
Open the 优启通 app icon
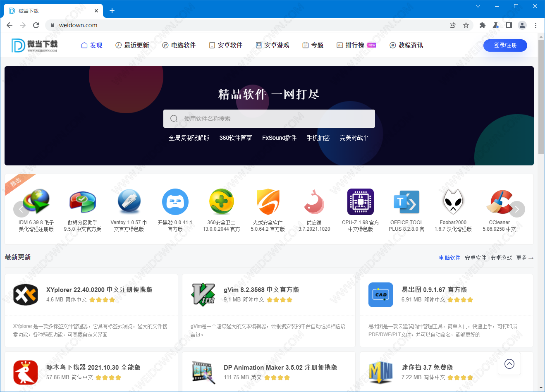click(314, 202)
